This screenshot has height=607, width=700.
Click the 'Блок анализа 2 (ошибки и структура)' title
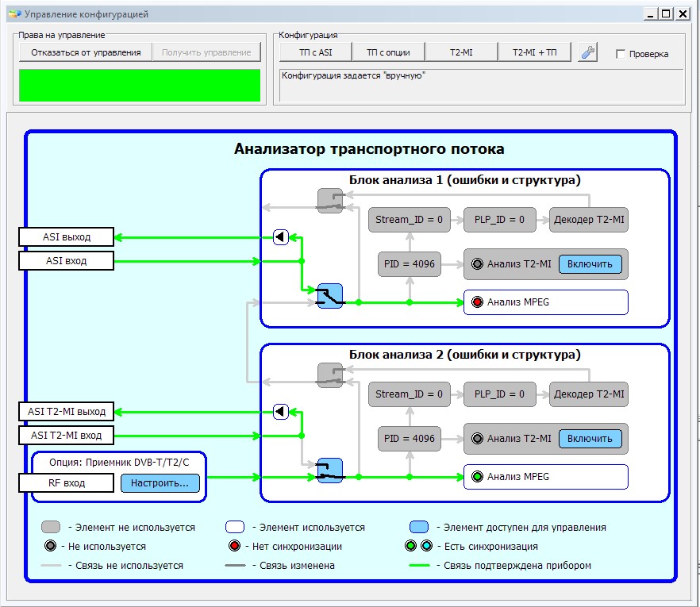[x=465, y=355]
